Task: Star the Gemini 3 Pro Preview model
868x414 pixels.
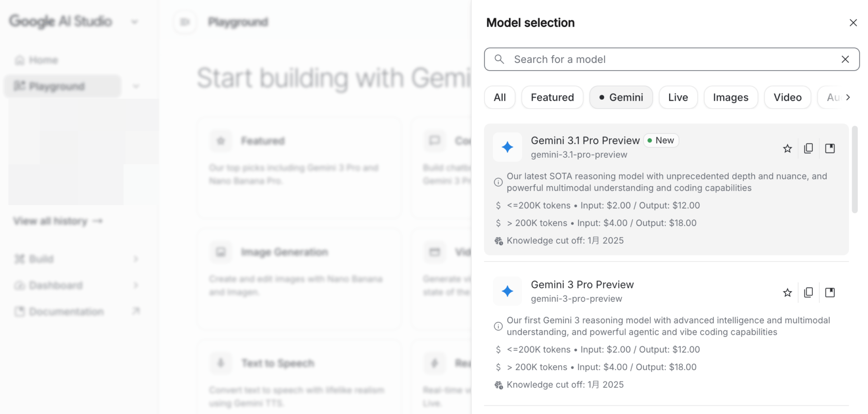Action: (x=787, y=292)
